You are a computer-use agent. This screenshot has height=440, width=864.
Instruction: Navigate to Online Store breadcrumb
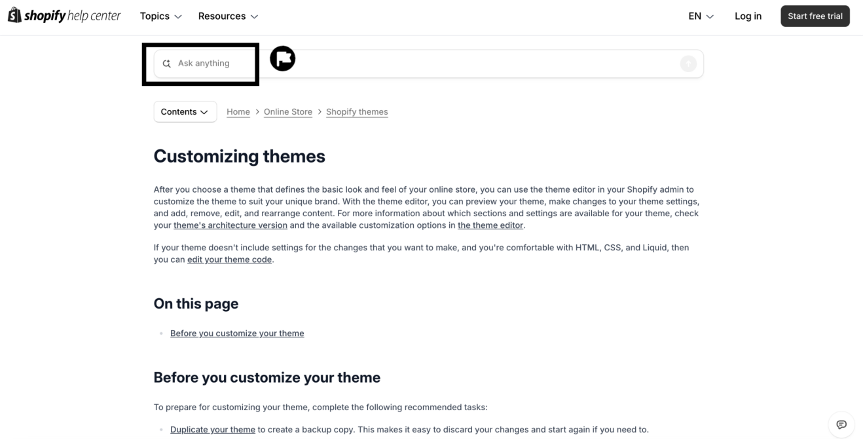tap(288, 112)
